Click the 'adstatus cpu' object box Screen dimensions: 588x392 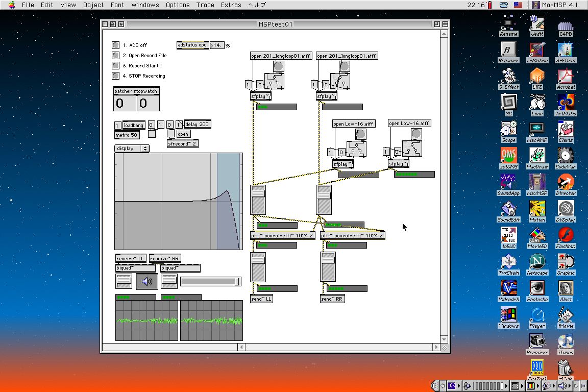(192, 45)
